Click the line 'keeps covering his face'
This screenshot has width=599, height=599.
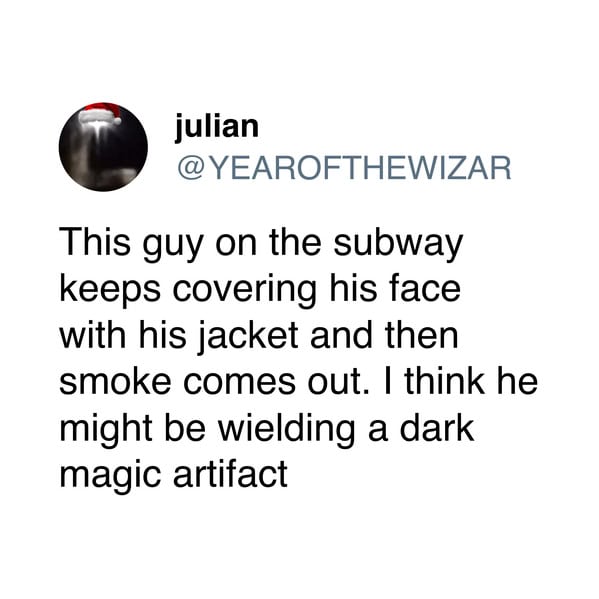[x=260, y=291]
